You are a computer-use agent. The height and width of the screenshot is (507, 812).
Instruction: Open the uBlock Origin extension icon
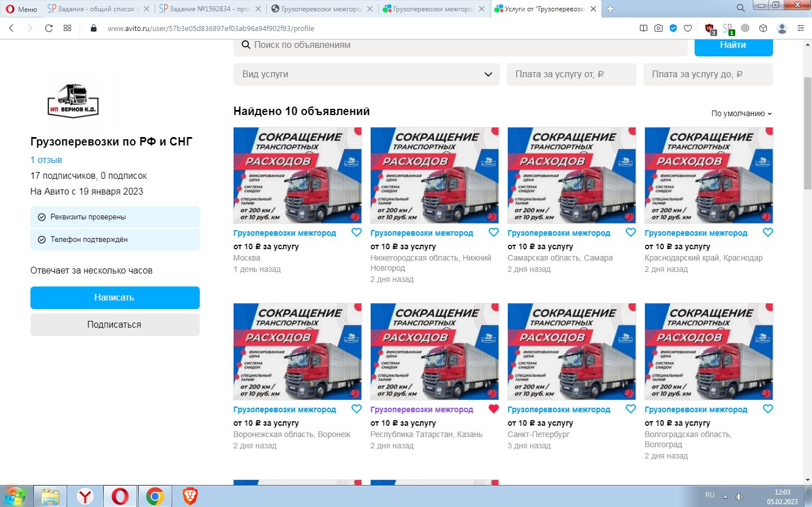click(710, 29)
